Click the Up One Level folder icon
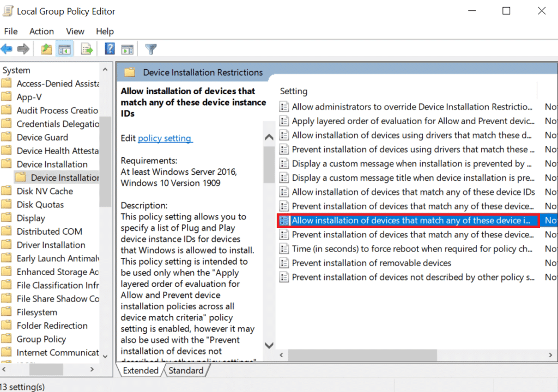The width and height of the screenshot is (558, 392). pyautogui.click(x=46, y=48)
